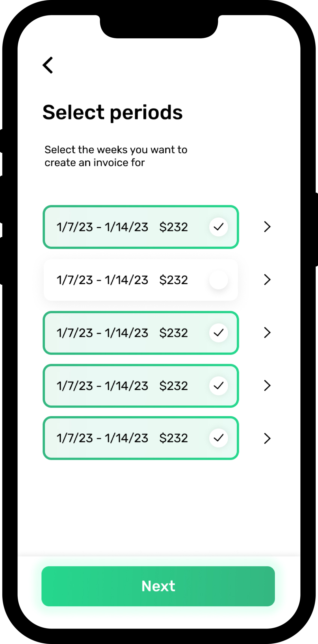Toggle the checkmark circle in the last period row

click(x=219, y=438)
